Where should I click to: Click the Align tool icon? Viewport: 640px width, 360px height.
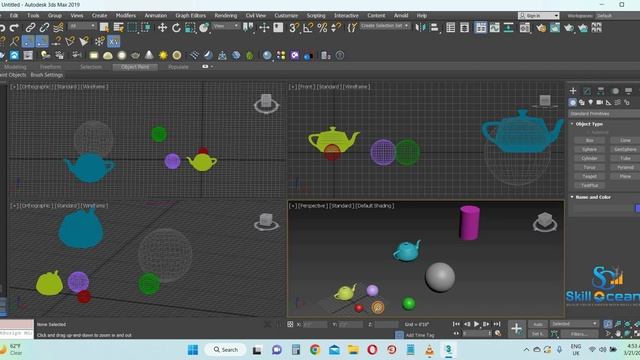[x=434, y=28]
